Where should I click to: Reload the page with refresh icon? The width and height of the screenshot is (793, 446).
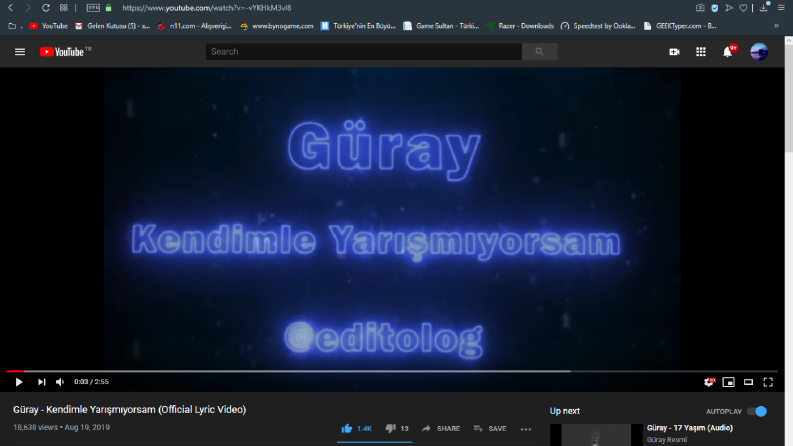46,8
